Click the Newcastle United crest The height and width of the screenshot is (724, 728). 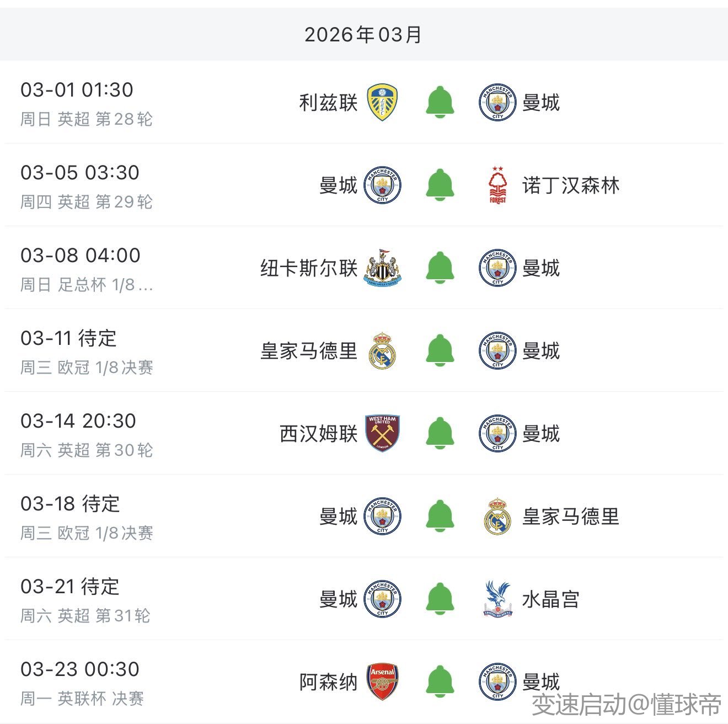tap(382, 268)
